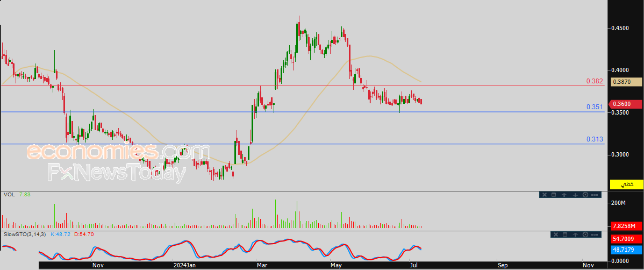Open SlowSTO indicator settings gear
This screenshot has height=270, width=644.
585,235
